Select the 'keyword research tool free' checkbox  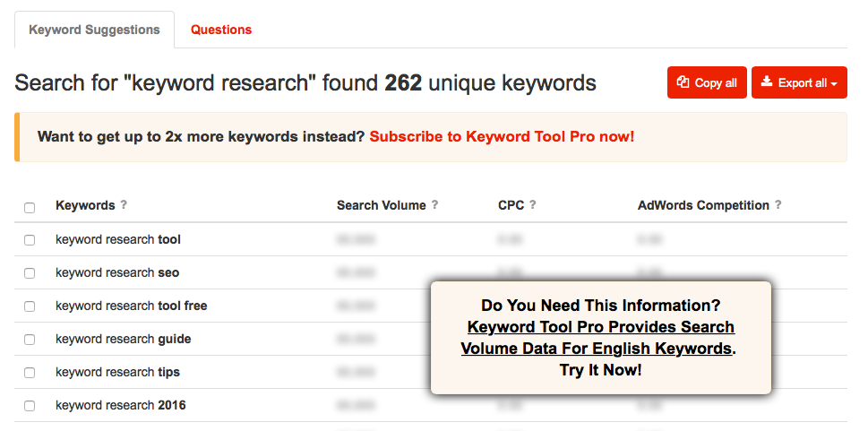pyautogui.click(x=30, y=306)
